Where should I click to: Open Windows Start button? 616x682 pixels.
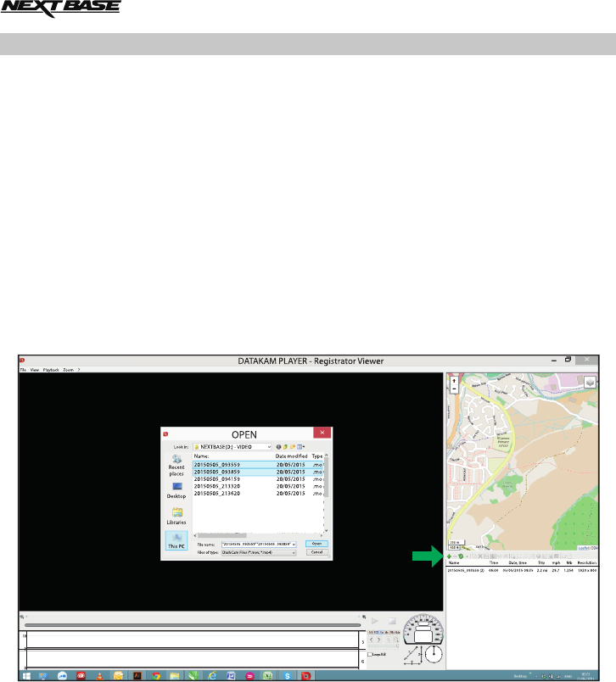(x=26, y=675)
